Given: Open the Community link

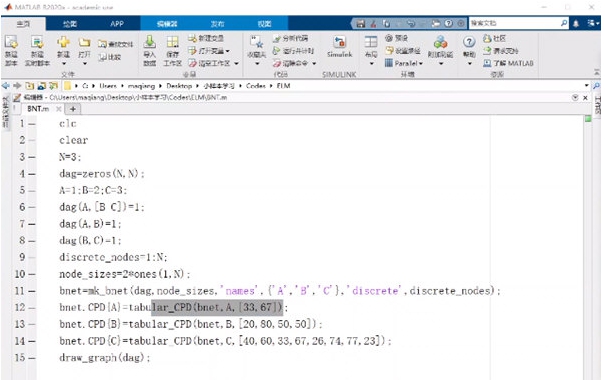Looking at the screenshot, I should tap(494, 38).
